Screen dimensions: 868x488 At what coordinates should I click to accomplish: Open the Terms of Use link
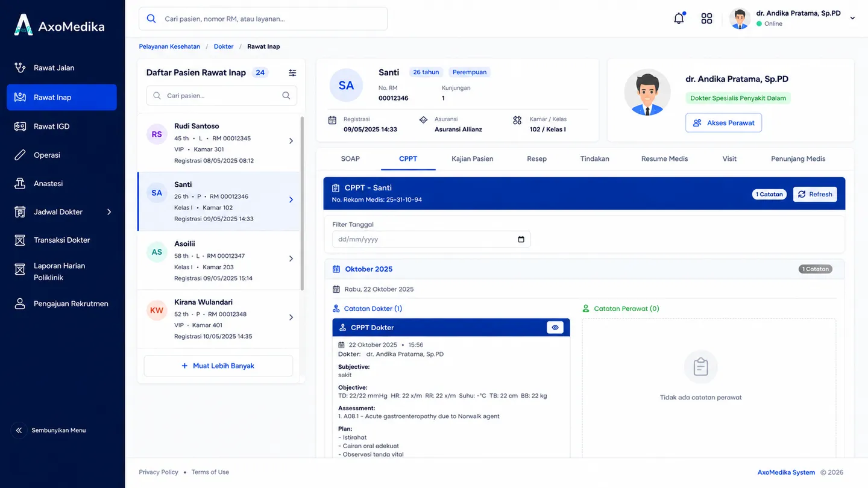click(x=210, y=472)
